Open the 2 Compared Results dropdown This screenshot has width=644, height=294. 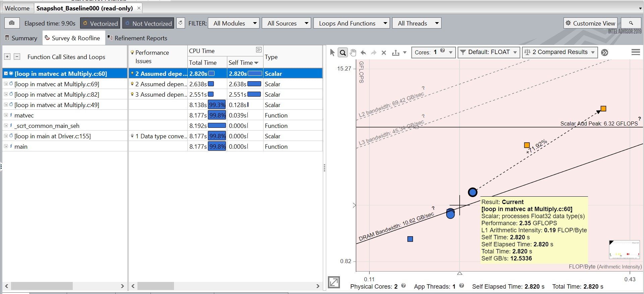point(560,52)
